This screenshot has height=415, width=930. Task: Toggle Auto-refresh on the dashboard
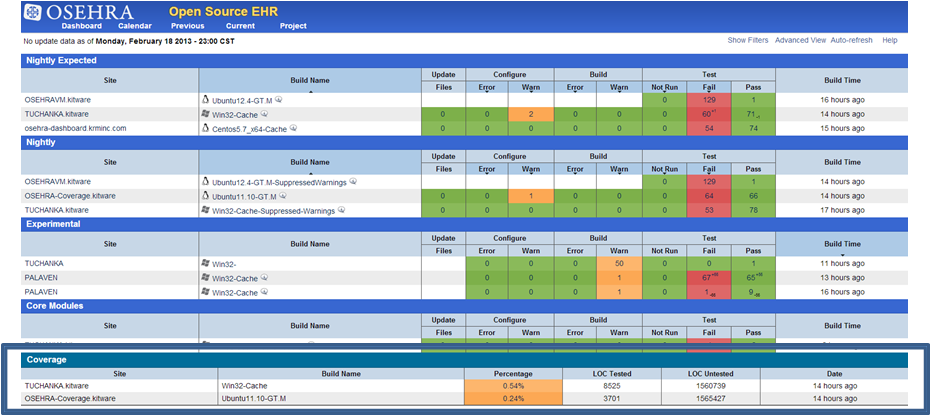852,40
